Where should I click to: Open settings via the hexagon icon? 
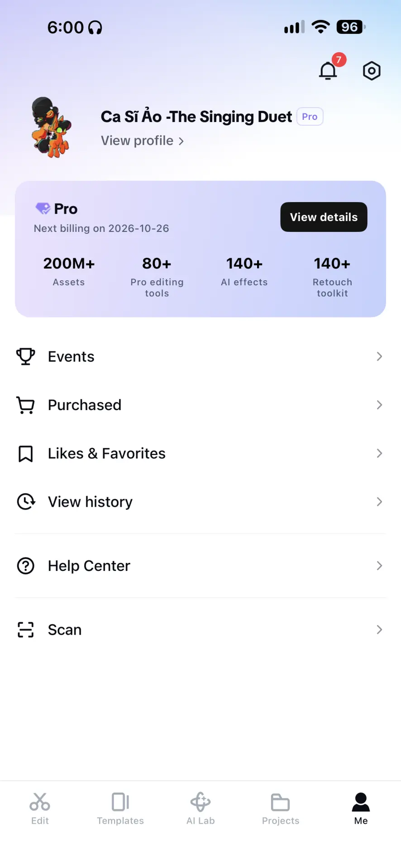(x=372, y=71)
